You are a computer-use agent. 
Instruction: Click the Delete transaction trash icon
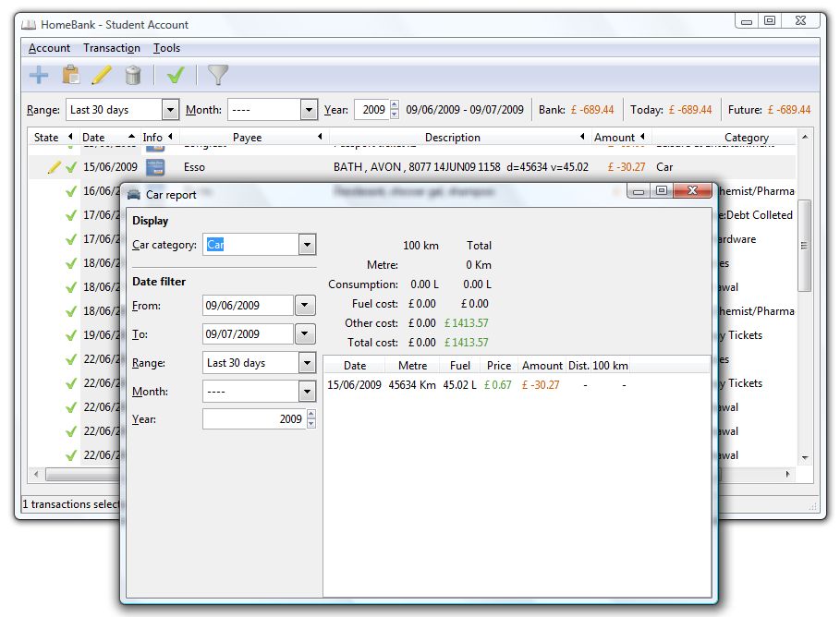click(133, 76)
